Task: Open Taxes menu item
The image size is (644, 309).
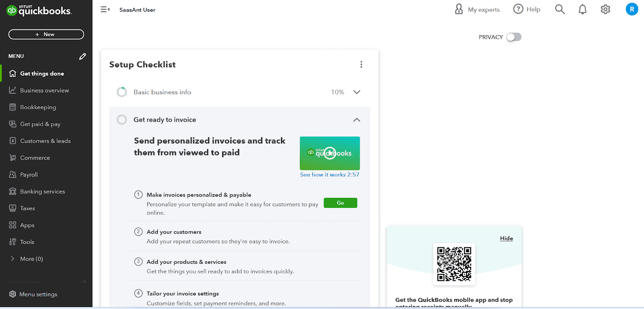Action: point(27,208)
